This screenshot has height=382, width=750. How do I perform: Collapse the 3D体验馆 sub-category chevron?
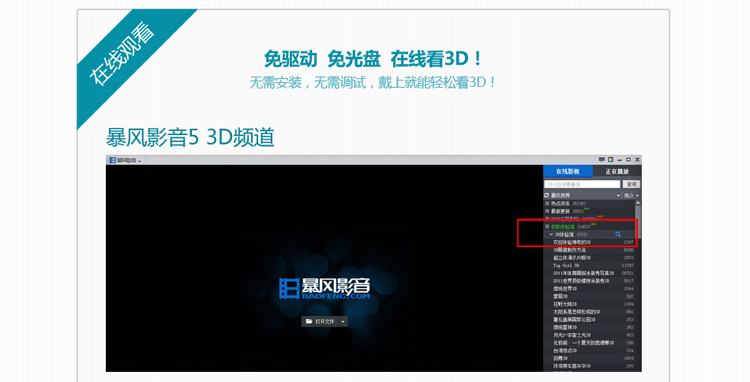click(x=551, y=234)
